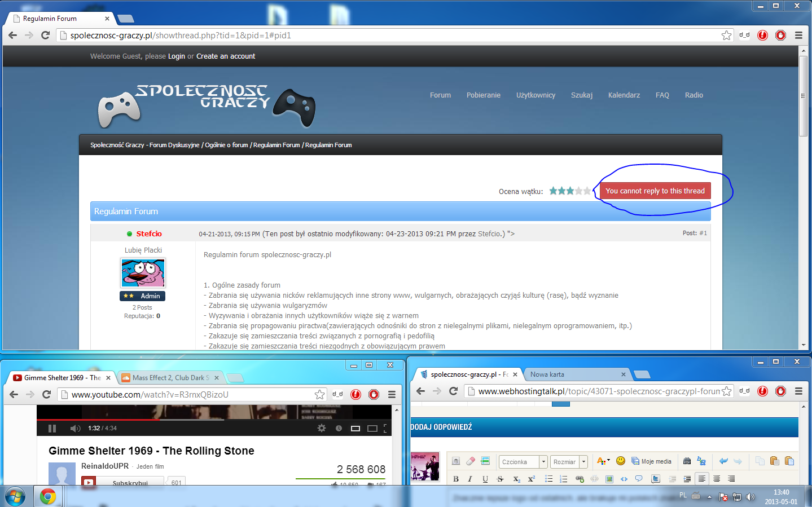Toggle bold formatting in reply editor

tap(456, 479)
